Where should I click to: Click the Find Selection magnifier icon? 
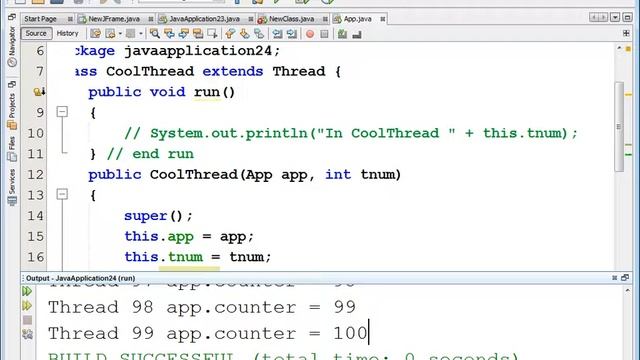point(155,33)
